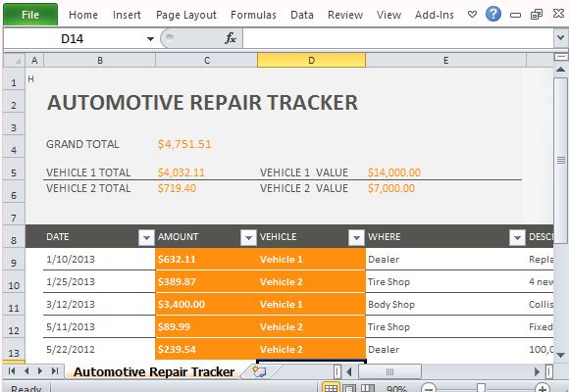Image resolution: width=569 pixels, height=392 pixels.
Task: Click the Vehicle 1 total $4,032.11
Action: pyautogui.click(x=181, y=172)
